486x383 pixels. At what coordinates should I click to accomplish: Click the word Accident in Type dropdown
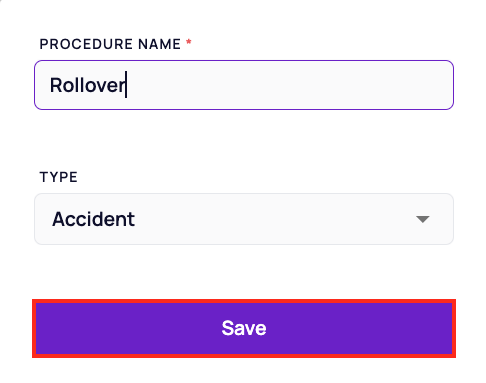click(93, 219)
